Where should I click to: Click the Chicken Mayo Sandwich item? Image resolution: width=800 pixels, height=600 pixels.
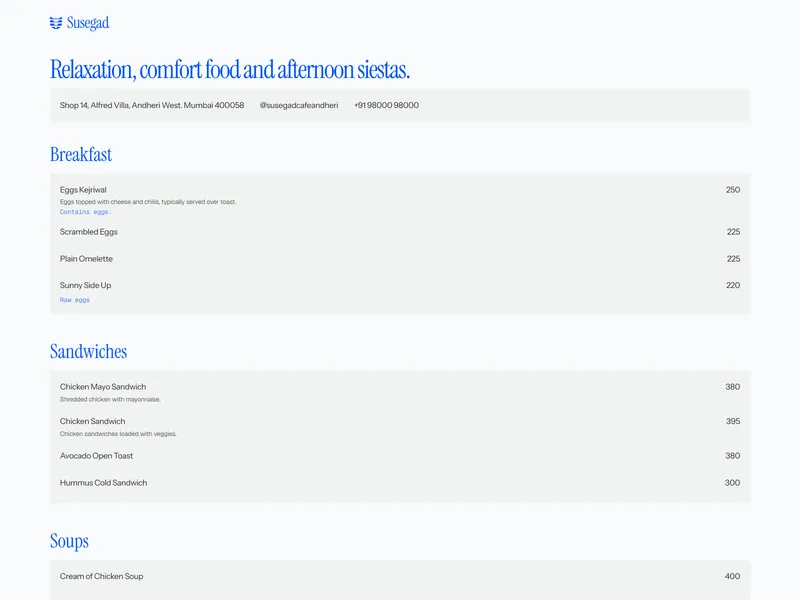(103, 387)
